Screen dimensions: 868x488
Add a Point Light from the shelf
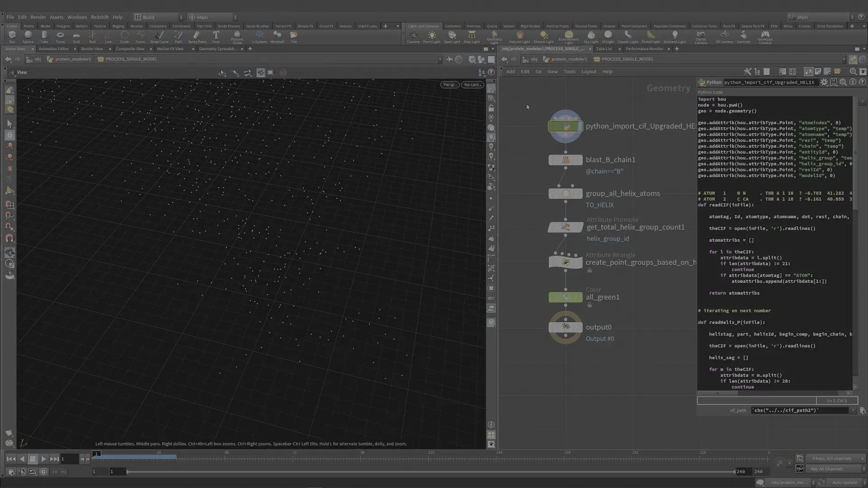pos(432,37)
